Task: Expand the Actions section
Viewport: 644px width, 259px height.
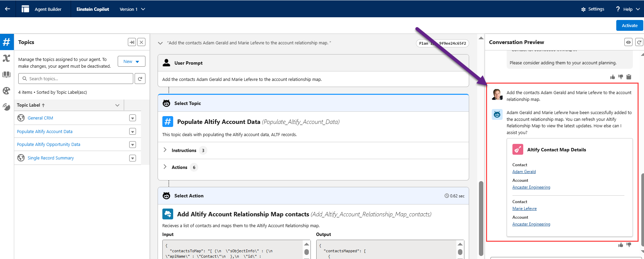Action: pyautogui.click(x=165, y=167)
